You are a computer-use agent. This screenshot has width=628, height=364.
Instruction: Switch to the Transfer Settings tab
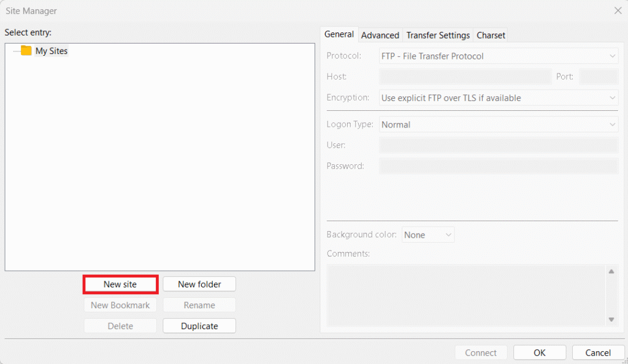pyautogui.click(x=438, y=35)
